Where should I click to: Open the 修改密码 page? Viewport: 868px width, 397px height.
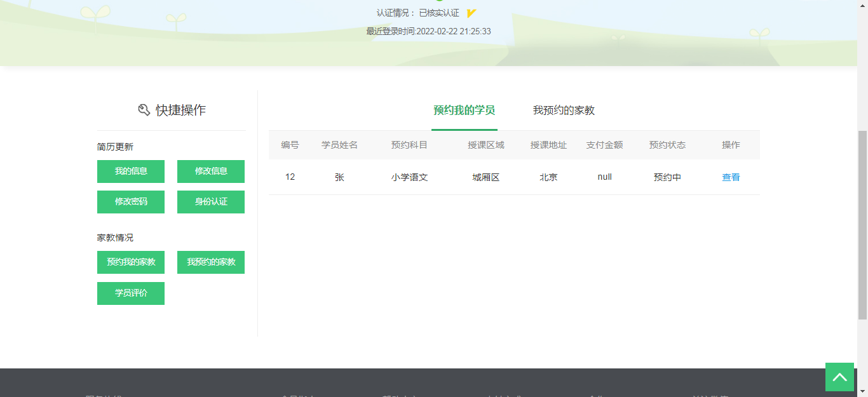[x=131, y=202]
